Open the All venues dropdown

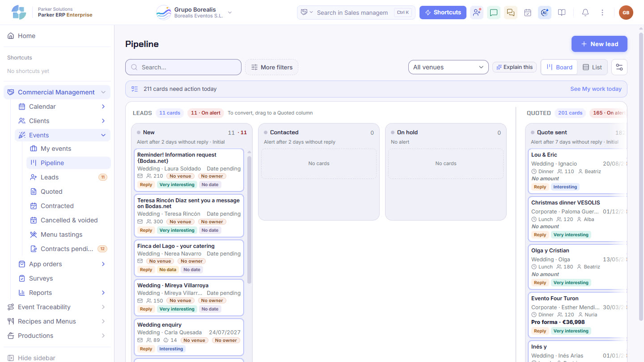click(448, 67)
